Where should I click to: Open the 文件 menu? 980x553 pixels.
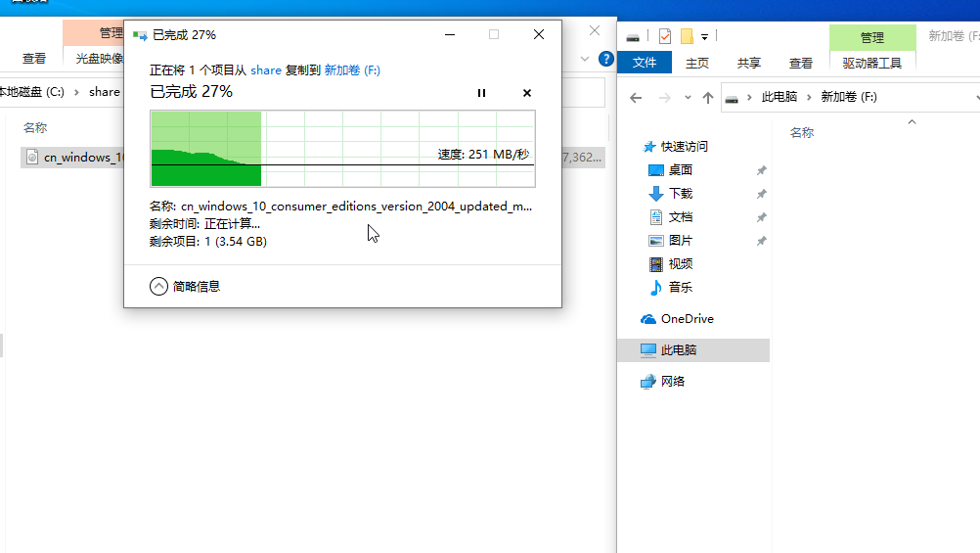click(645, 63)
